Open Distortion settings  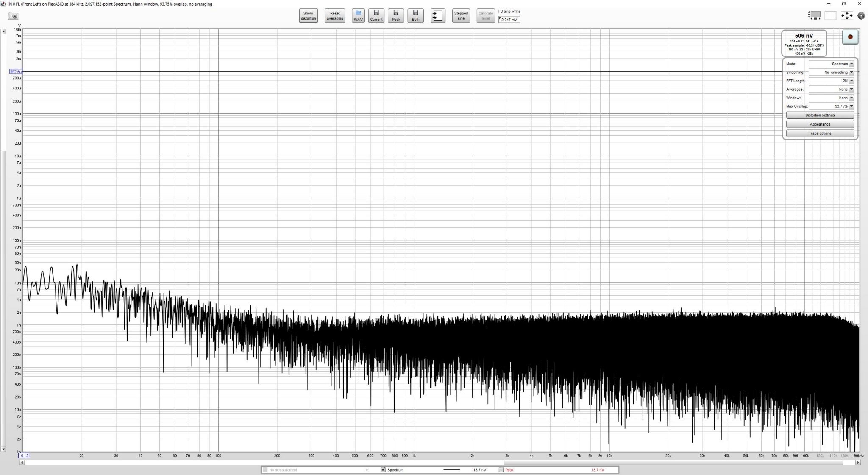tap(820, 115)
